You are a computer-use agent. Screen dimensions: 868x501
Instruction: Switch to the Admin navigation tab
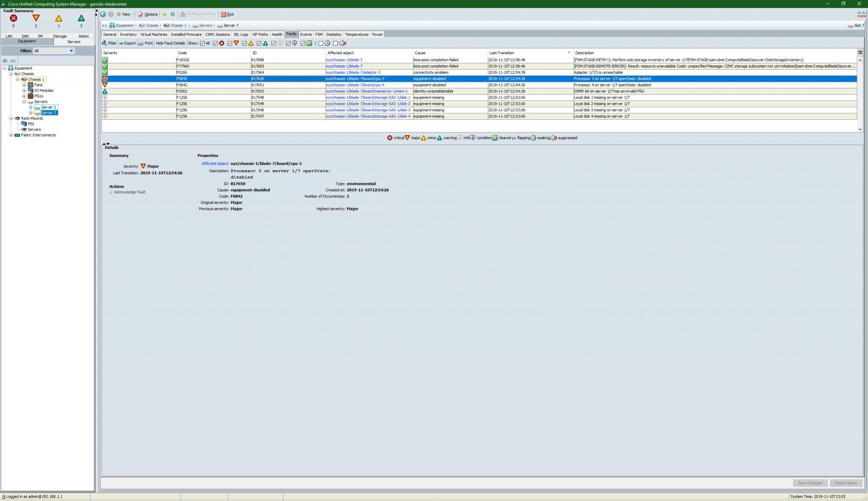pyautogui.click(x=83, y=36)
